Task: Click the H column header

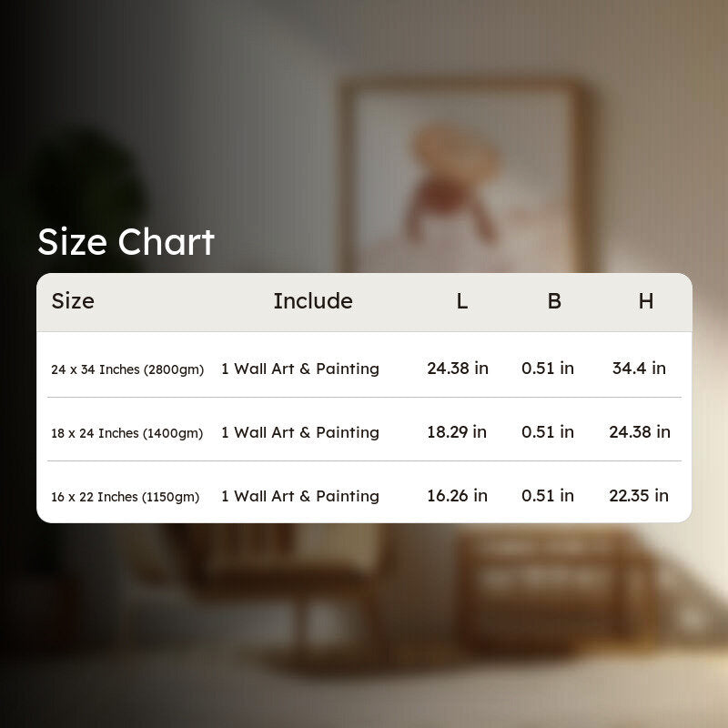Action: click(x=646, y=301)
